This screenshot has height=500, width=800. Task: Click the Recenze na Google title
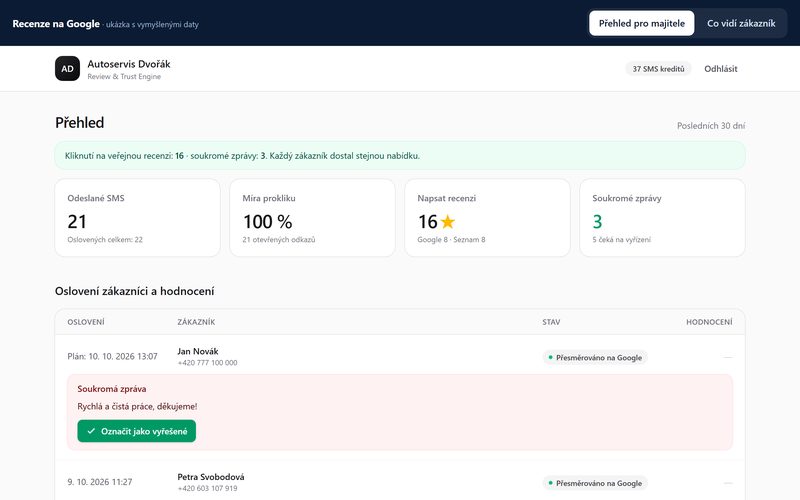56,24
